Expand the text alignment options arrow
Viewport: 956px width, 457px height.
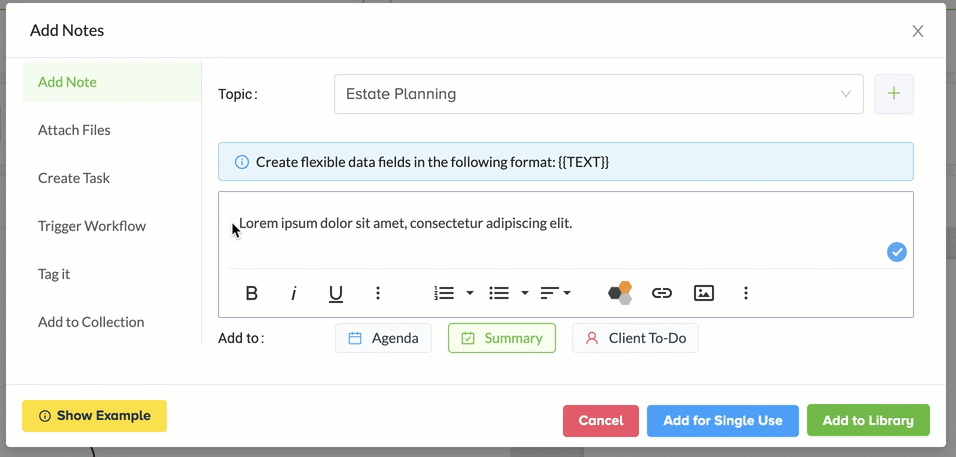tap(567, 293)
